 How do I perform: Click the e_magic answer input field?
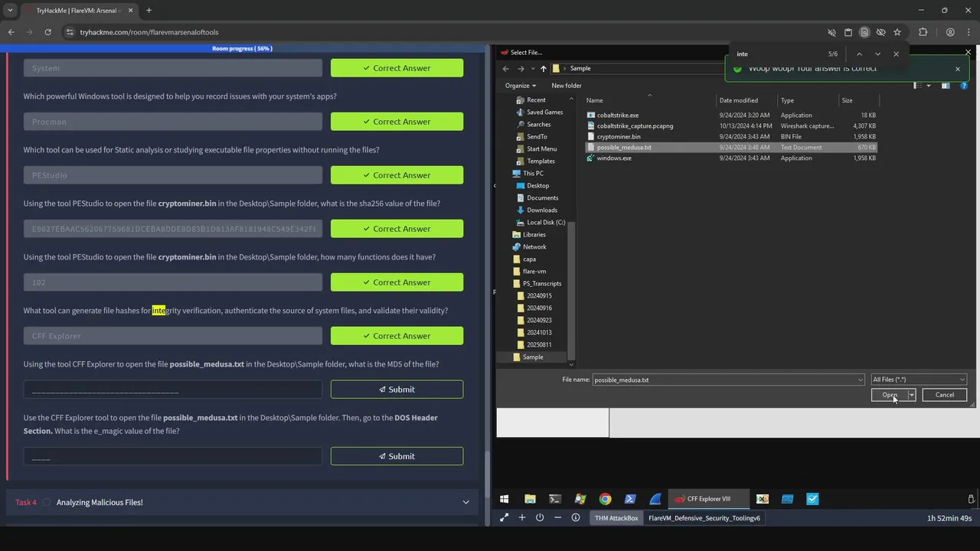[173, 456]
